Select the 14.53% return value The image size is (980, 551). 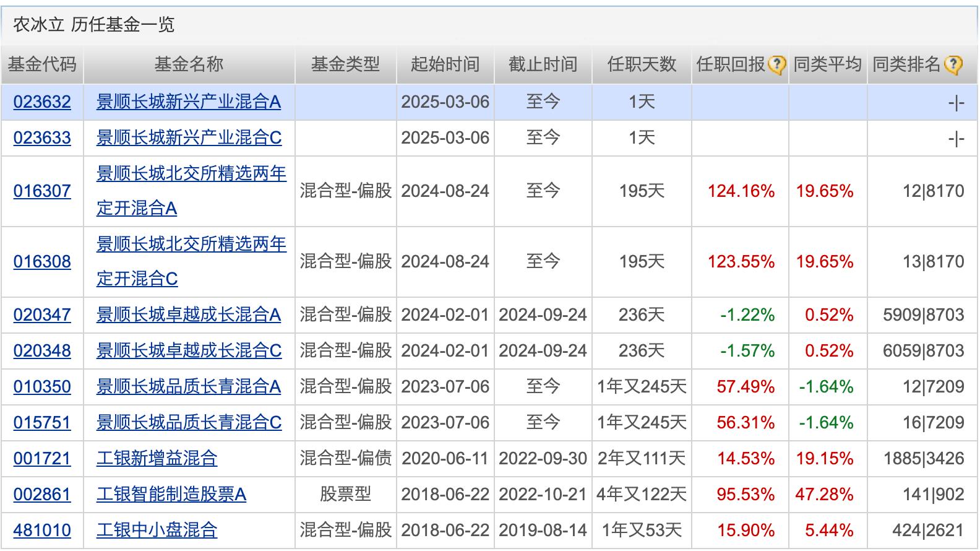click(x=746, y=458)
